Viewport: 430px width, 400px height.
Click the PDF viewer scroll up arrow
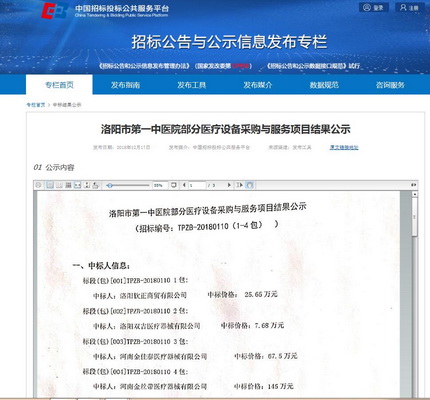click(x=414, y=194)
